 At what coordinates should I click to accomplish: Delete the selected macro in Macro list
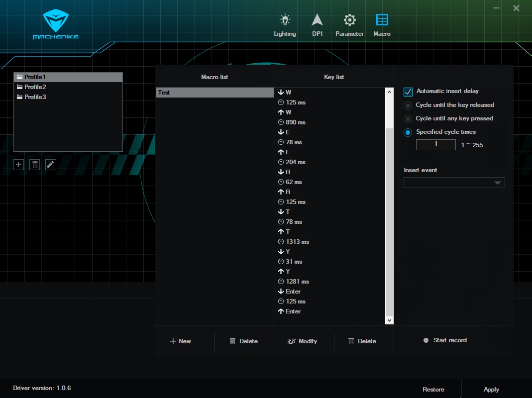tap(244, 341)
